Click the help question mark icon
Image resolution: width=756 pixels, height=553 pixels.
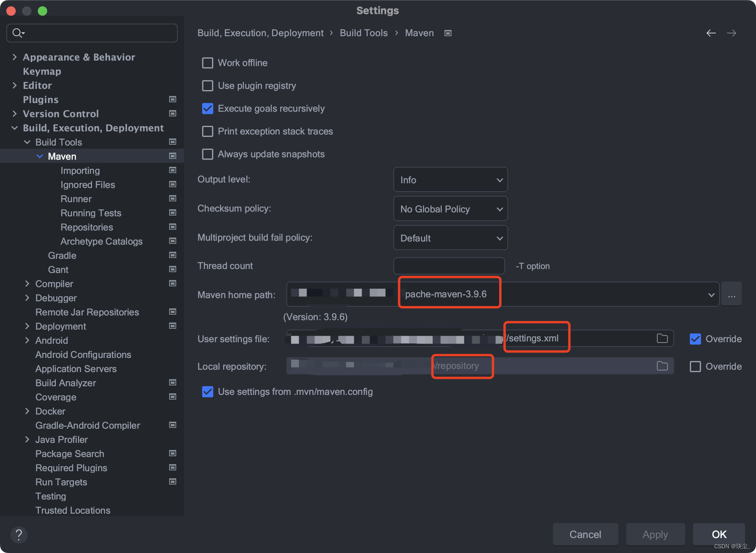click(x=18, y=535)
